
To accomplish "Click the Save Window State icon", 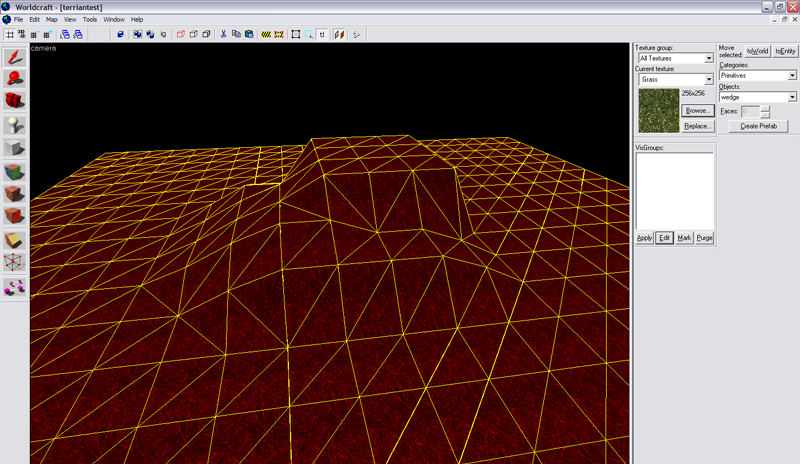I will click(x=78, y=34).
